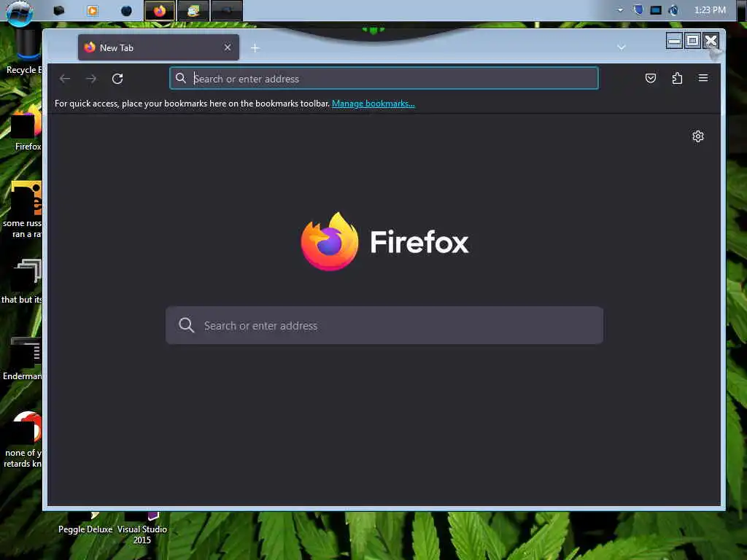Select the Recycle Bin desktop icon

pyautogui.click(x=24, y=52)
